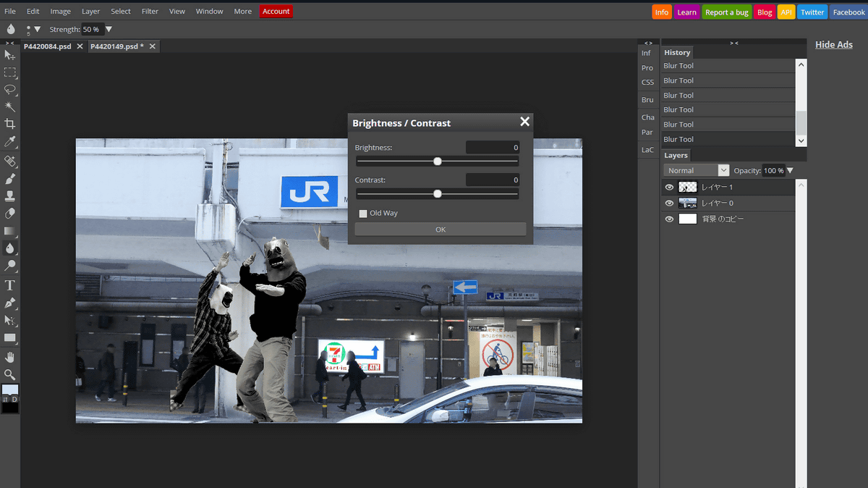Select the Pen tool
Viewport: 868px width, 488px height.
(x=10, y=303)
